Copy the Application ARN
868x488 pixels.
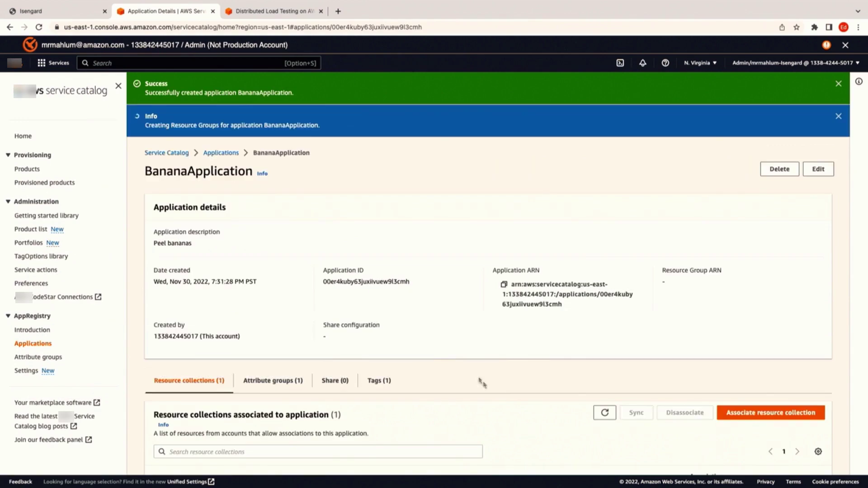504,284
